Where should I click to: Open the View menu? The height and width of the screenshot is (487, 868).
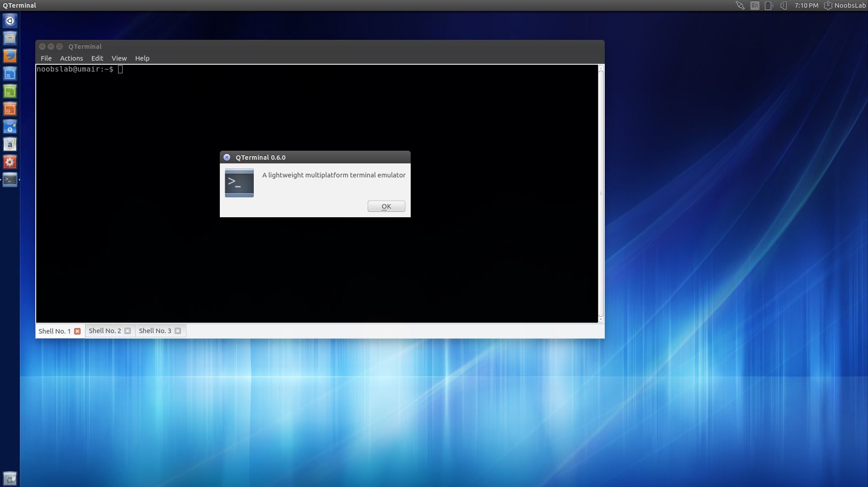click(x=119, y=58)
